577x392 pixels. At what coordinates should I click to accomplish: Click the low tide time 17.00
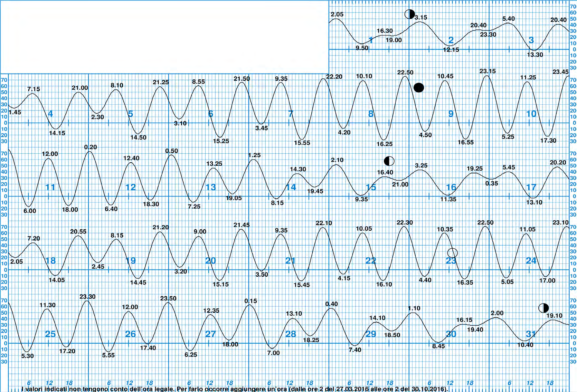pos(547,281)
